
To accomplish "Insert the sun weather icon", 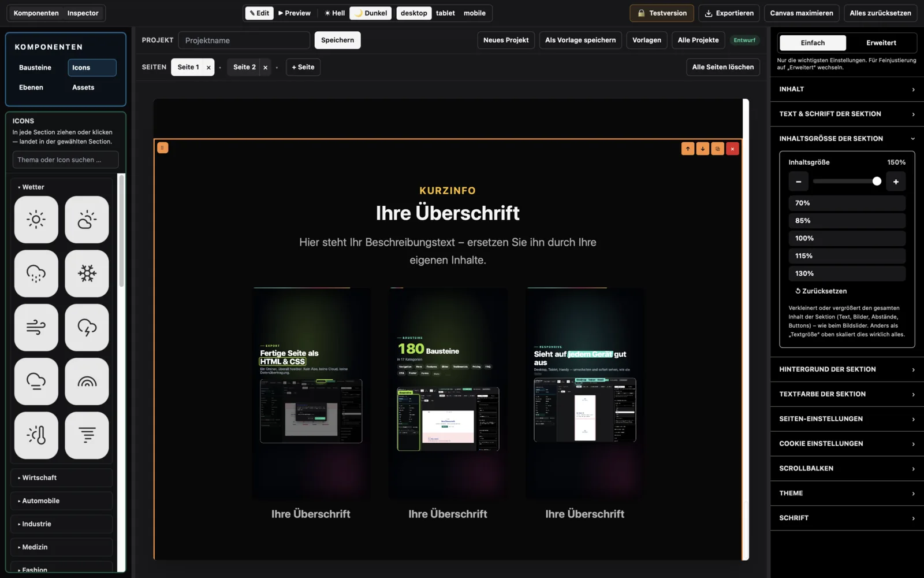I will coord(36,220).
